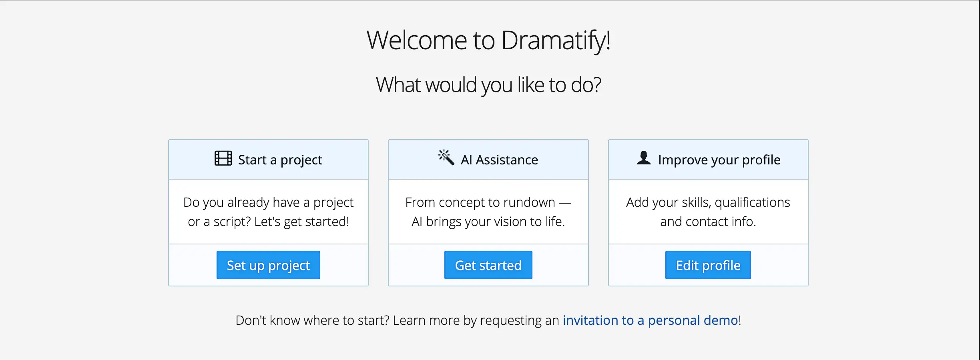Click the 'Don't know where to start?' text
The width and height of the screenshot is (980, 360).
pos(312,320)
